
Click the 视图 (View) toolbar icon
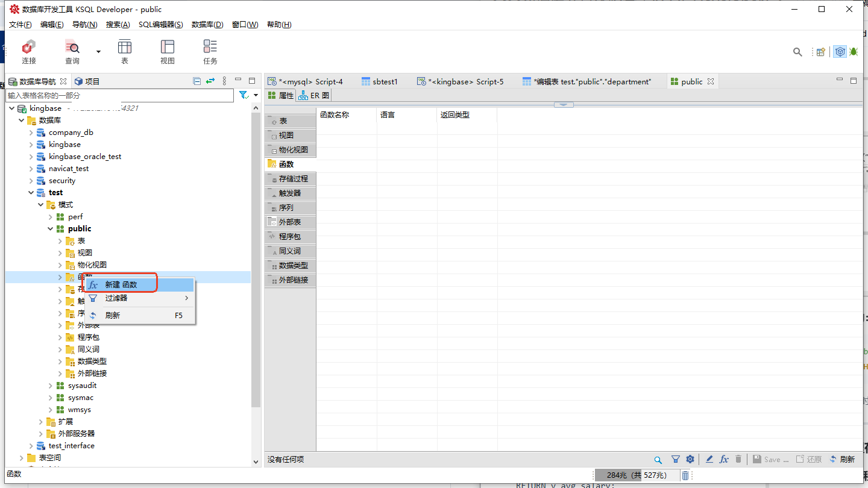click(168, 51)
